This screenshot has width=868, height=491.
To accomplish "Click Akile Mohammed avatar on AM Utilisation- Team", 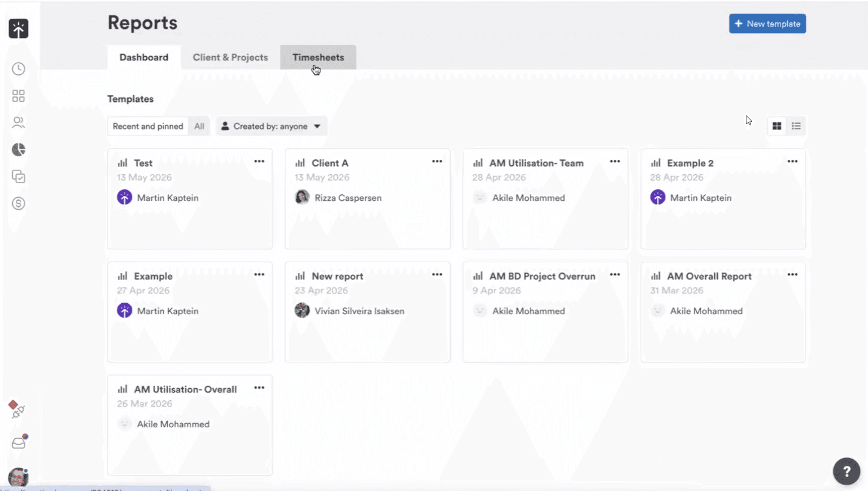I will [x=480, y=197].
